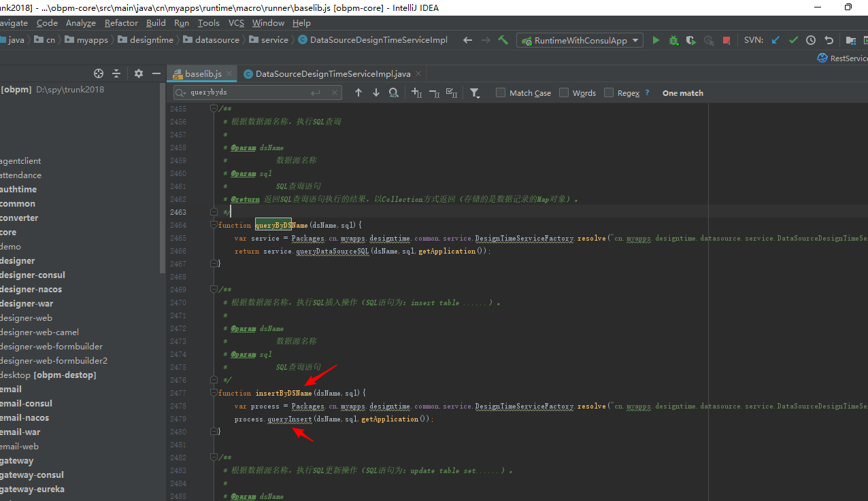Open project panel settings gear
This screenshot has width=868, height=501.
139,73
